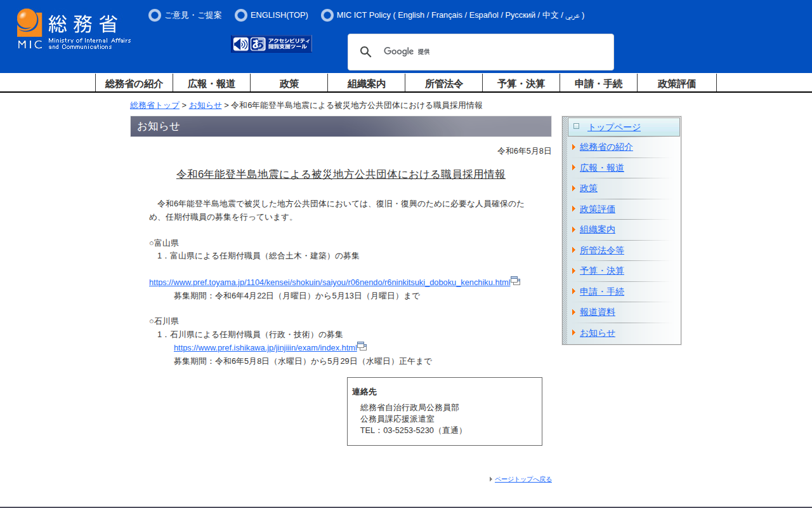This screenshot has width=812, height=508.
Task: Click the MIC ICT Policy circle bullet
Action: (327, 15)
